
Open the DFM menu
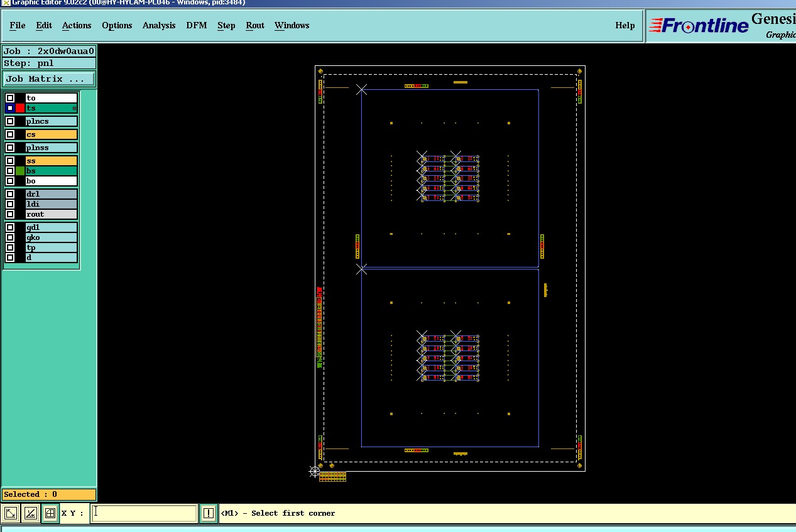pyautogui.click(x=197, y=25)
